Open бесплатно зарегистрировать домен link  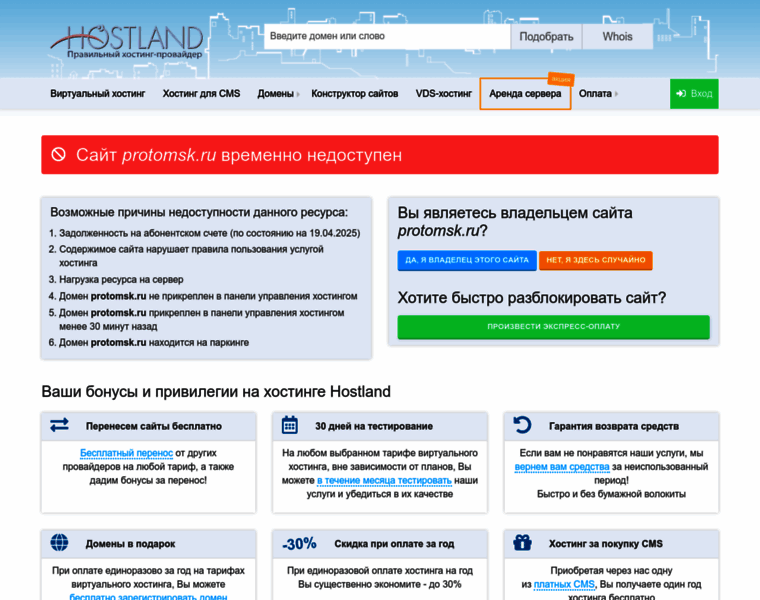148,596
